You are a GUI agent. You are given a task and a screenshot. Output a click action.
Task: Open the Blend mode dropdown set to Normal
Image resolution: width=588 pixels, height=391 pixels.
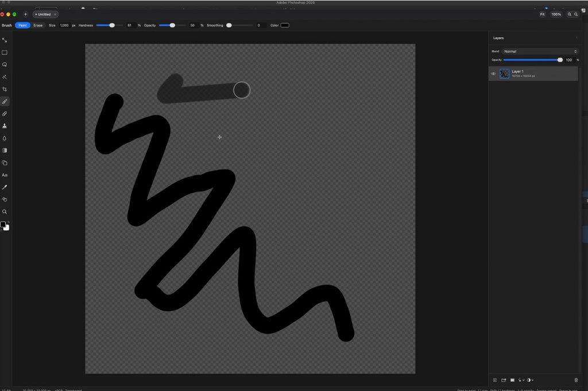[x=540, y=51]
